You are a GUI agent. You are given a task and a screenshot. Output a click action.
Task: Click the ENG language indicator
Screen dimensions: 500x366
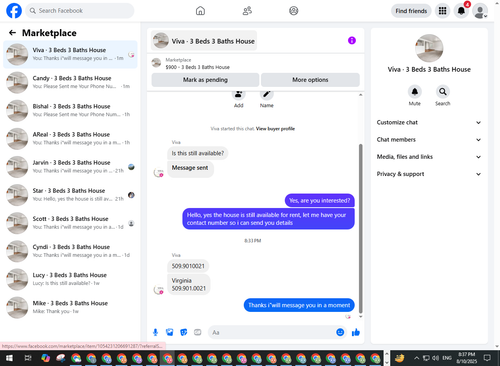(x=447, y=358)
